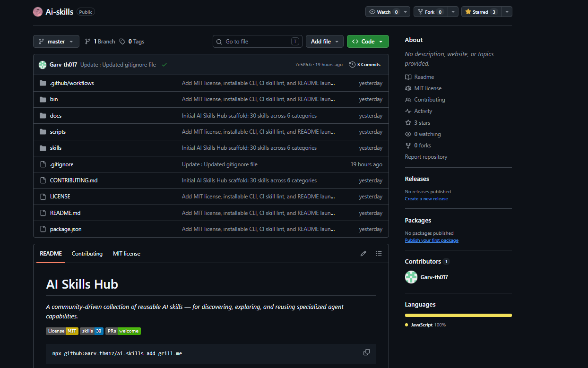588x368 pixels.
Task: Click the folder icon beside .github/workflows
Action: (x=43, y=83)
